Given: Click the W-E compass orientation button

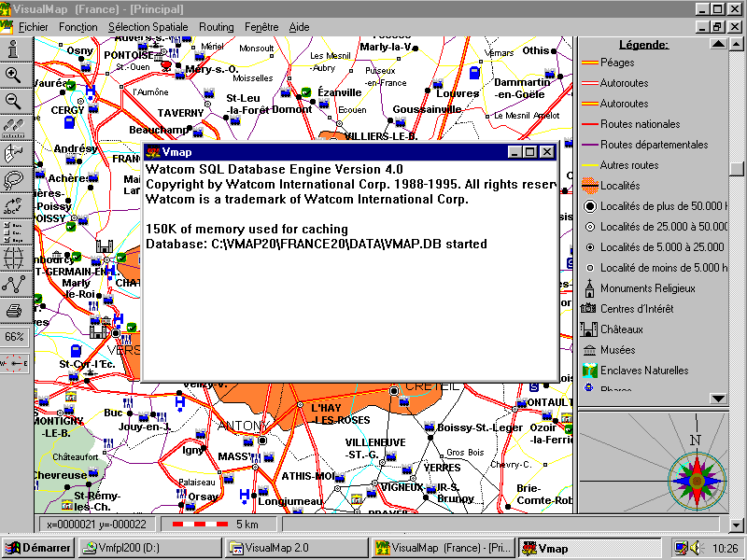Looking at the screenshot, I should click(14, 364).
